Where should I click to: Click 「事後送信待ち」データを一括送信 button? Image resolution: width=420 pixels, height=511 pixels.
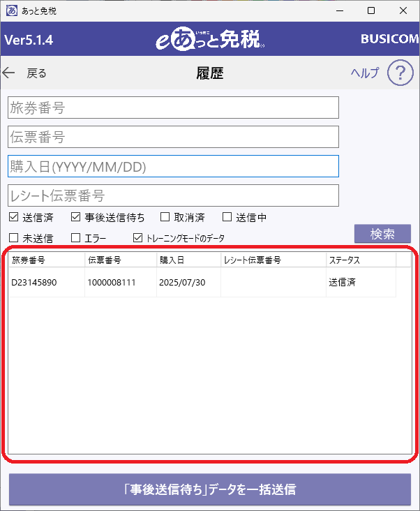[210, 489]
